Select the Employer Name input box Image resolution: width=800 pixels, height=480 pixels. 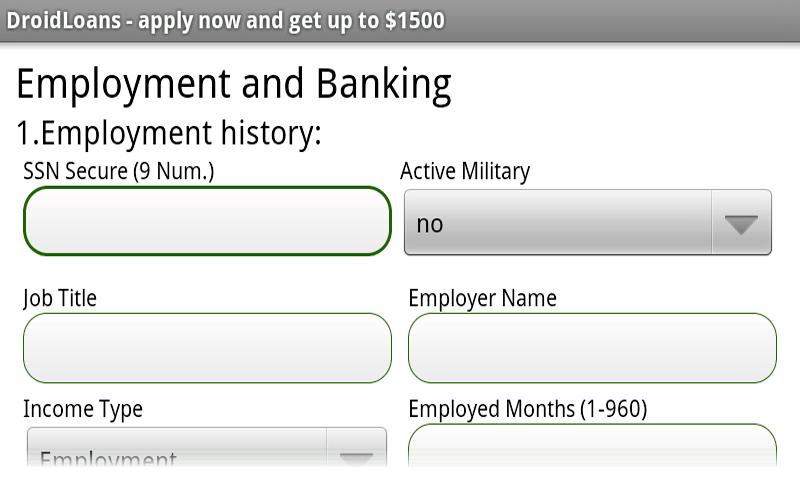click(x=592, y=348)
